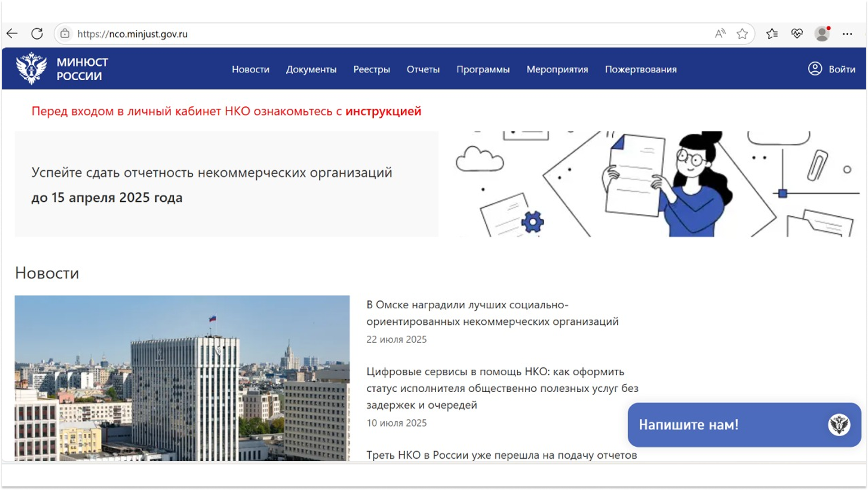Open the инструкцией link in the red notice
Viewport: 868px width, 490px height.
(383, 111)
